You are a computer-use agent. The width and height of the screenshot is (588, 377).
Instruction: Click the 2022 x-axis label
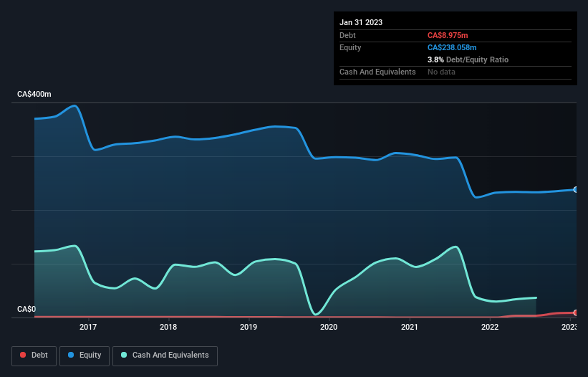pyautogui.click(x=490, y=327)
